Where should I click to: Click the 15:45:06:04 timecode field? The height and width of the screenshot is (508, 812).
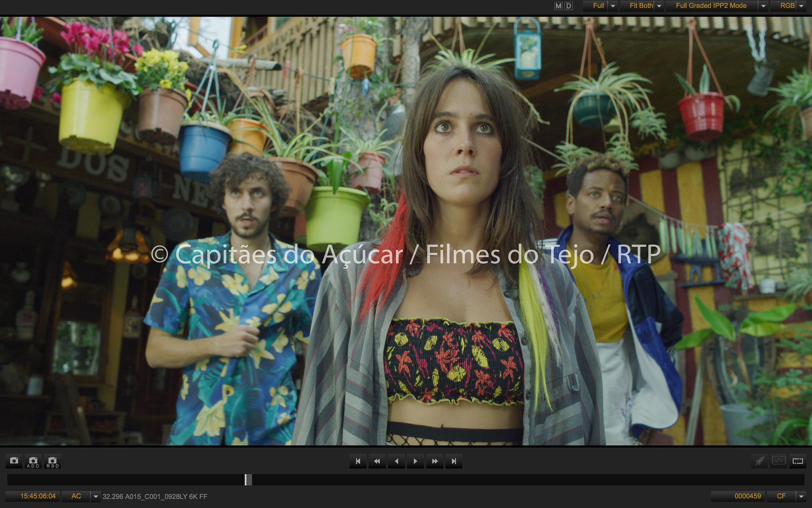coord(38,496)
